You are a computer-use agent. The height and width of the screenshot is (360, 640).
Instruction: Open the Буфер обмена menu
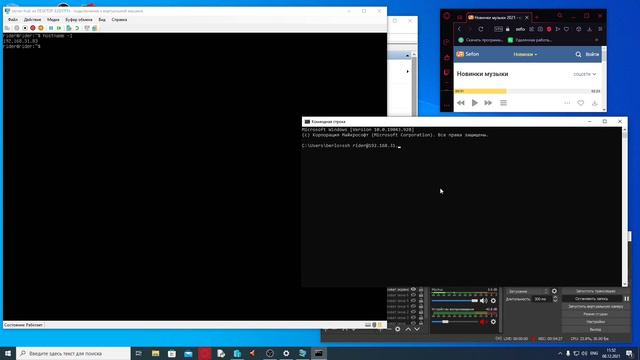(x=79, y=20)
